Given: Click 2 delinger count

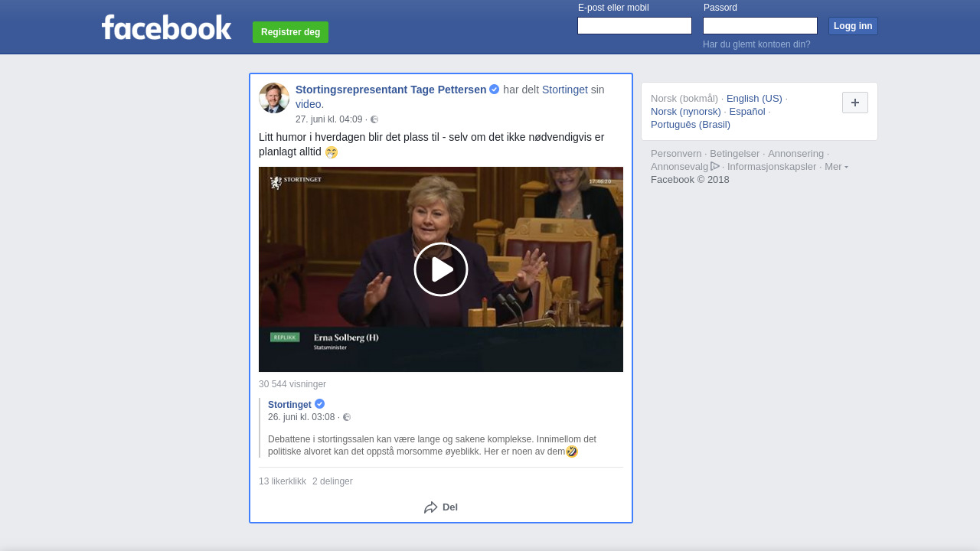Looking at the screenshot, I should point(332,481).
